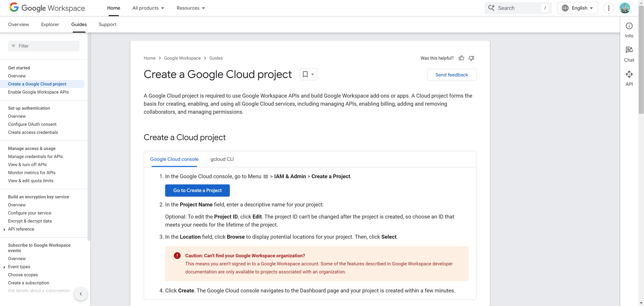The image size is (644, 306).
Task: Open the API side panel
Action: click(x=629, y=79)
